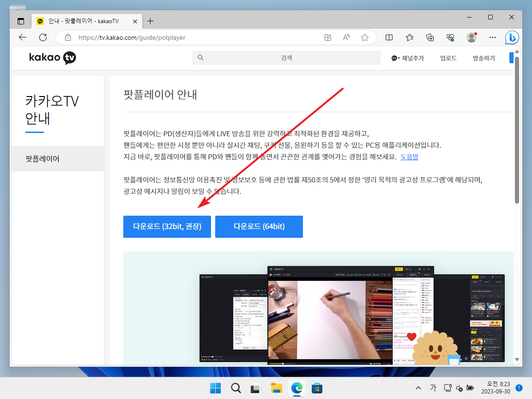Download the 32bit recommended PotPlayer
532x399 pixels.
click(167, 227)
